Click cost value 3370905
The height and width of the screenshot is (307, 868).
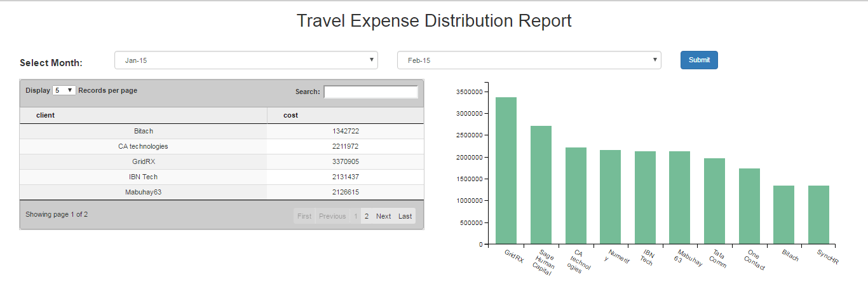pos(346,161)
